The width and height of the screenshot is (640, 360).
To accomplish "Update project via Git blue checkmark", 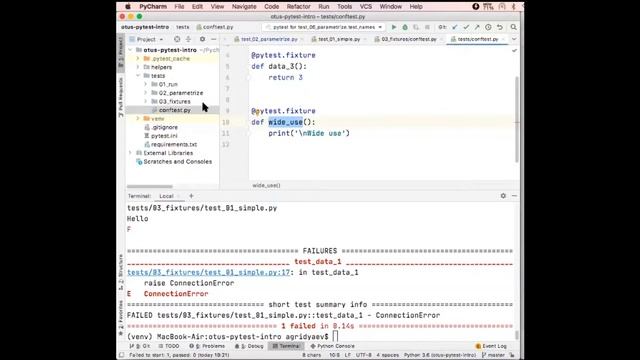I will pyautogui.click(x=455, y=27).
